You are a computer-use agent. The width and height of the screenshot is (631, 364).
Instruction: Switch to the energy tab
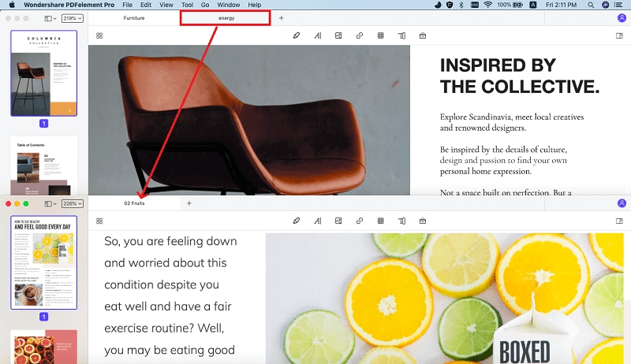[x=226, y=18]
